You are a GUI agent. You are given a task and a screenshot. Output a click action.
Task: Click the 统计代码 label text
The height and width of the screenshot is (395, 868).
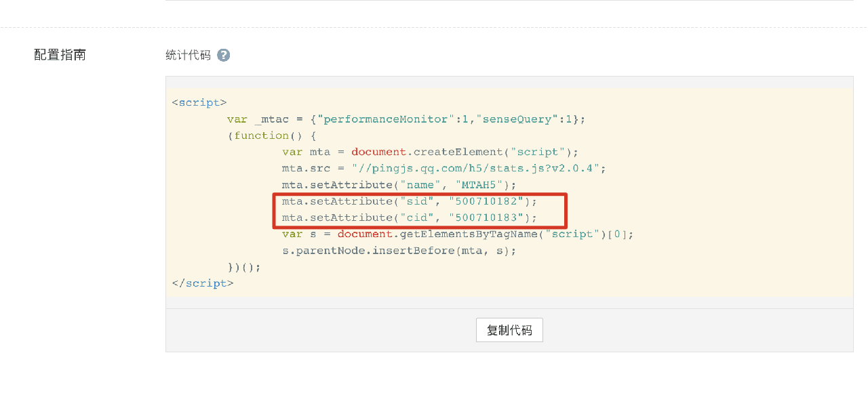(x=188, y=56)
